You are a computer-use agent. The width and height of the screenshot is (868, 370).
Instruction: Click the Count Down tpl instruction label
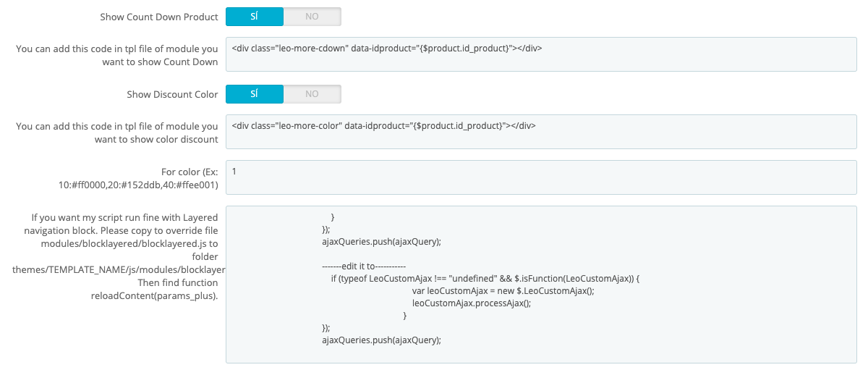[x=117, y=56]
